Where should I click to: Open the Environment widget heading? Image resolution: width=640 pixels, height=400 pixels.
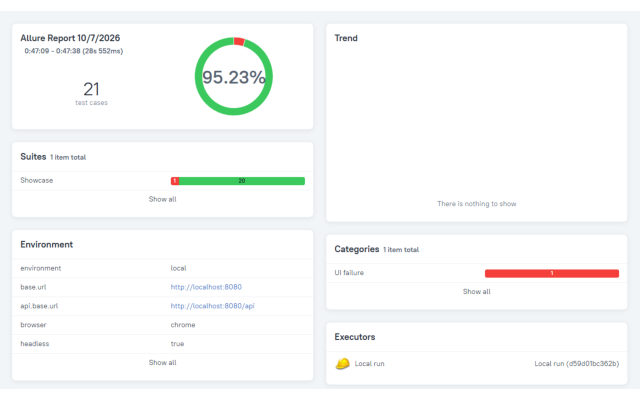coord(47,244)
